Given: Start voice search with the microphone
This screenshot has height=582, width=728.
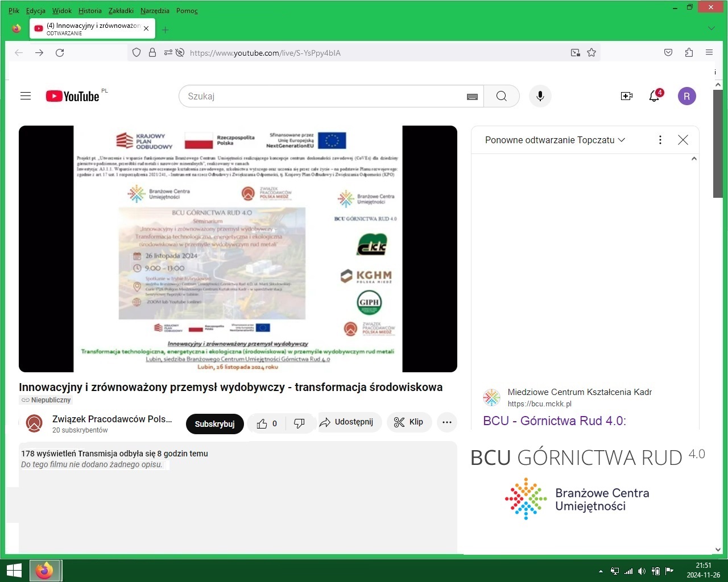Looking at the screenshot, I should pos(540,96).
